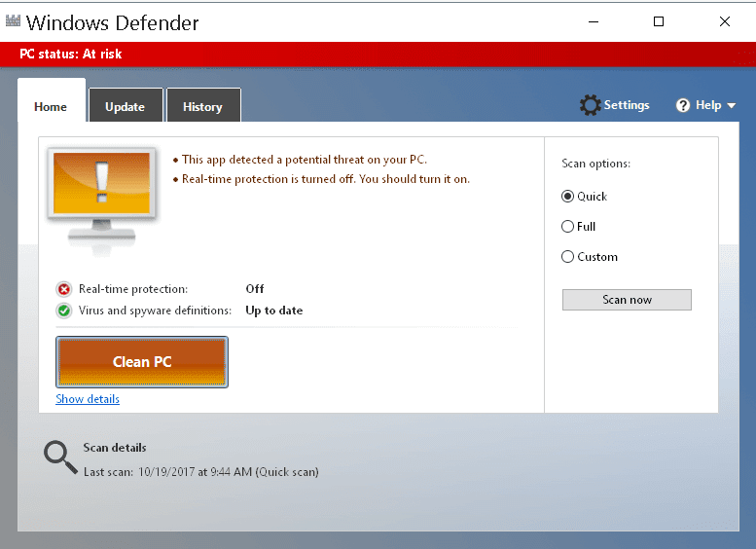Viewport: 756px width, 549px height.
Task: Click 'Virus and spyware definitions:' label
Action: click(155, 311)
